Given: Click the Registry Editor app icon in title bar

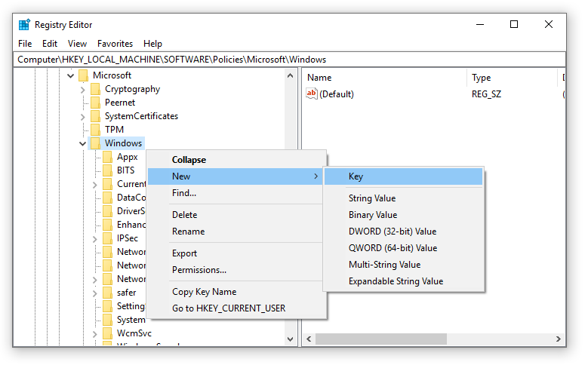Looking at the screenshot, I should [24, 25].
